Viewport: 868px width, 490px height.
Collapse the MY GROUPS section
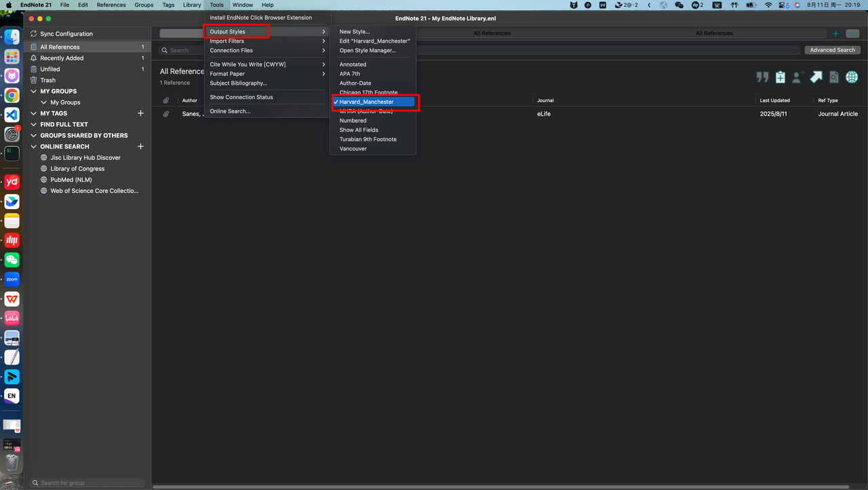coord(34,92)
